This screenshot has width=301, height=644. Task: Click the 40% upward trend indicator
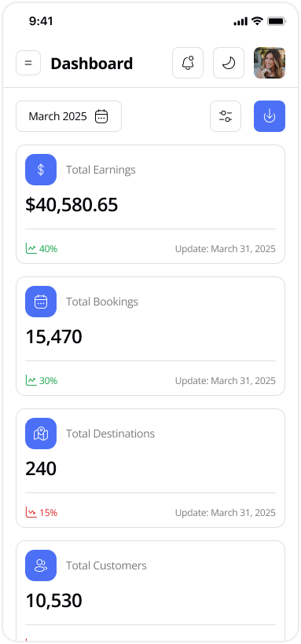click(42, 248)
